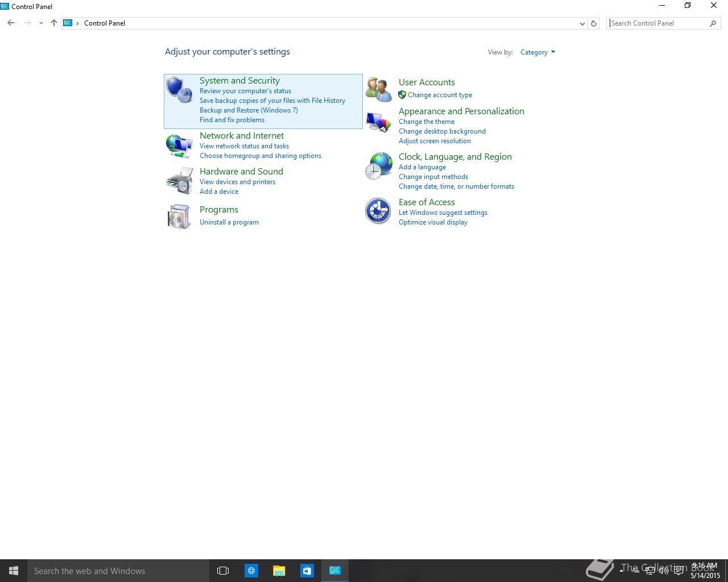Refresh the Control Panel view
The image size is (728, 582).
click(594, 23)
